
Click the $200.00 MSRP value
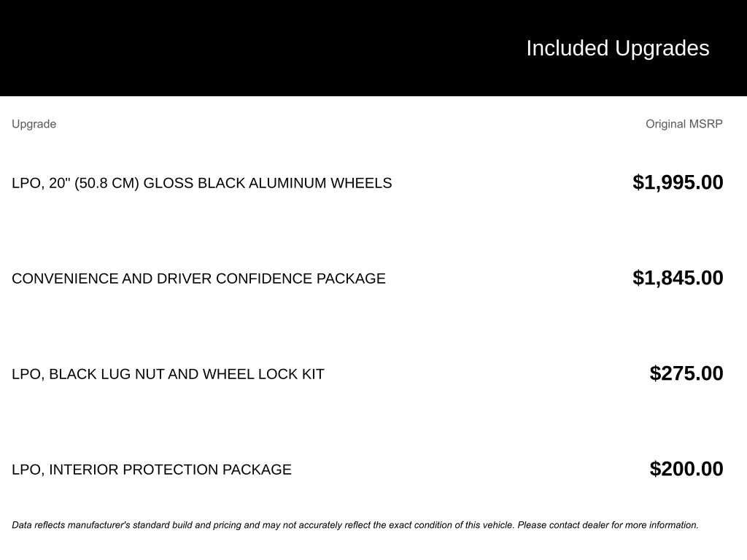(x=686, y=469)
